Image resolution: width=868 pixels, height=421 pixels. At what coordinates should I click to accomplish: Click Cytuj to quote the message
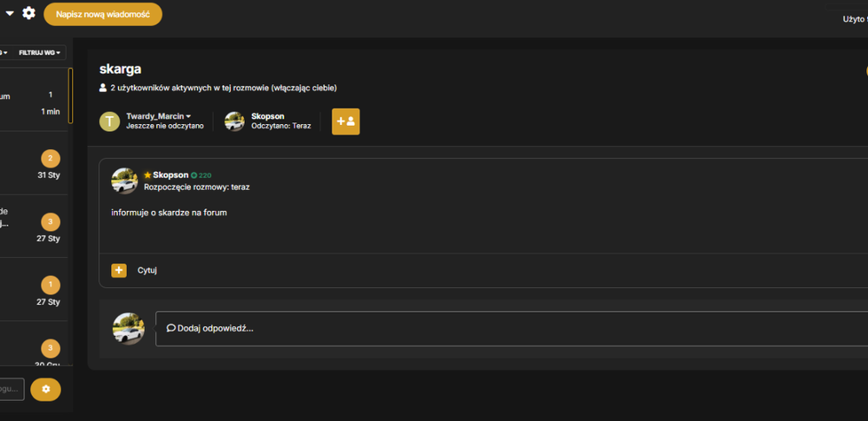148,270
